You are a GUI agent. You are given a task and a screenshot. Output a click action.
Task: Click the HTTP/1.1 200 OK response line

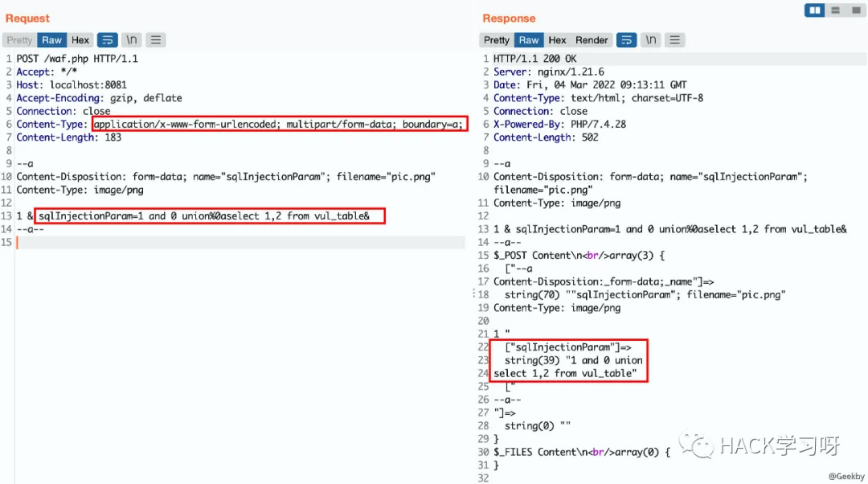(534, 59)
